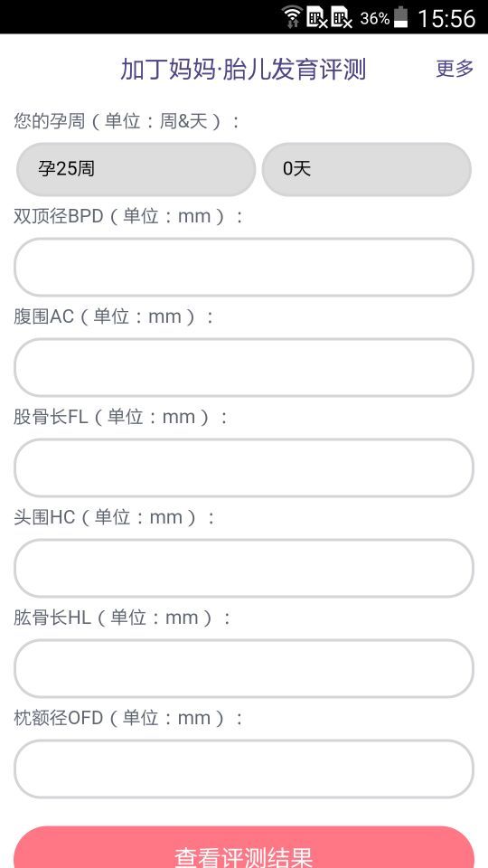This screenshot has height=868, width=488.
Task: Open the 孕25周 week dropdown
Action: pos(136,169)
